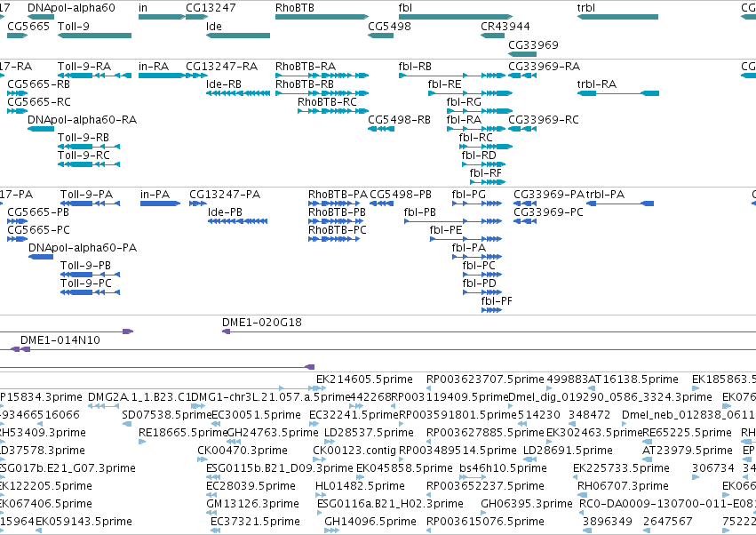Viewport: 756px width, 535px height.
Task: Click the CG33969-PC protein label
Action: [548, 212]
